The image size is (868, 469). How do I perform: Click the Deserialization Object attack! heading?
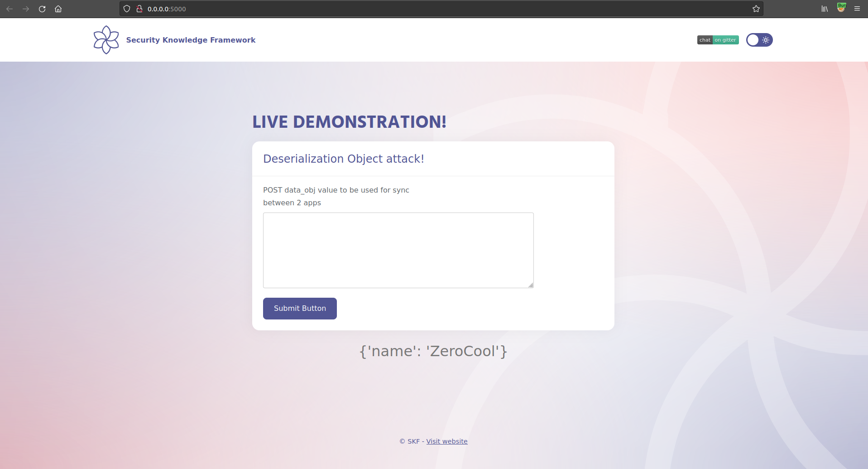click(x=344, y=159)
